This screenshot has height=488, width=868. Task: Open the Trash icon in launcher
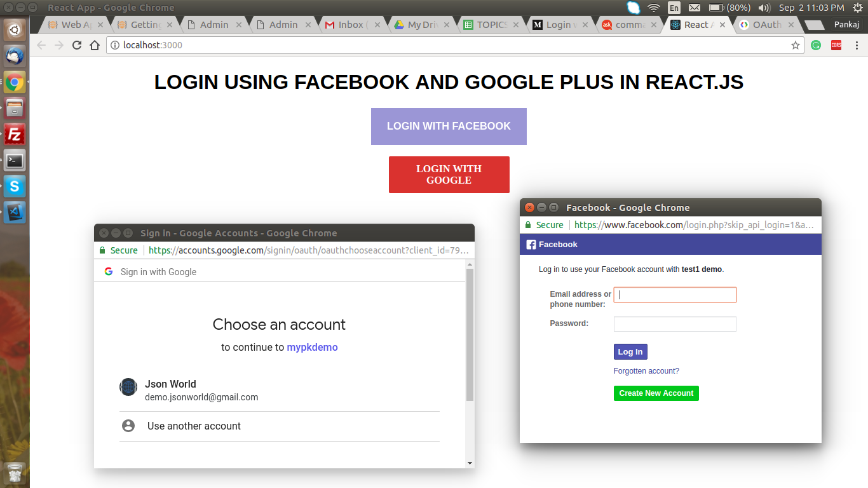tap(15, 473)
